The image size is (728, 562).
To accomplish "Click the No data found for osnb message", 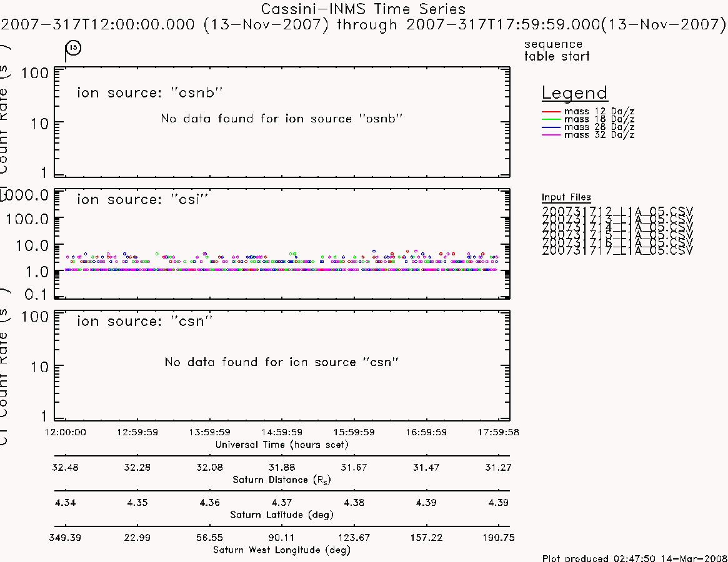I will click(281, 119).
